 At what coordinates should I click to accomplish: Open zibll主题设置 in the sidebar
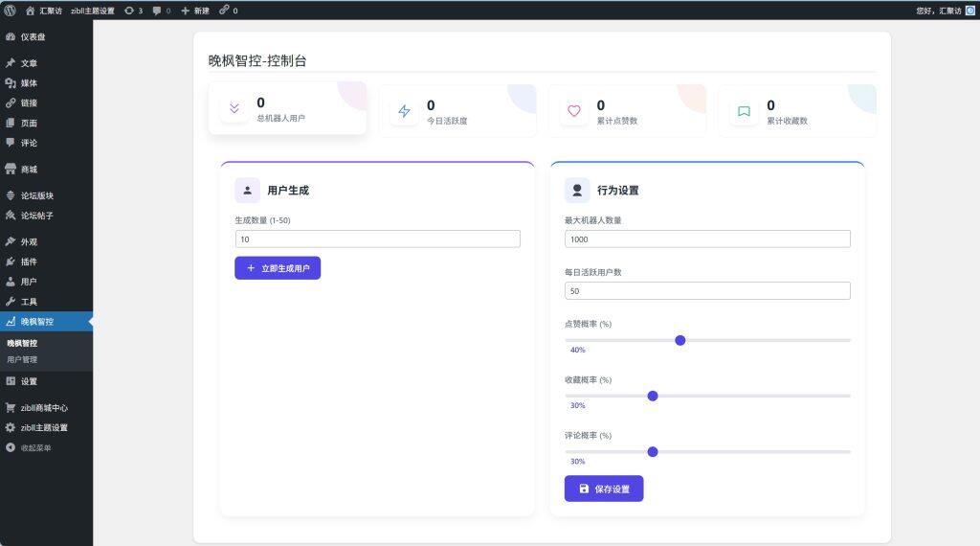[46, 428]
